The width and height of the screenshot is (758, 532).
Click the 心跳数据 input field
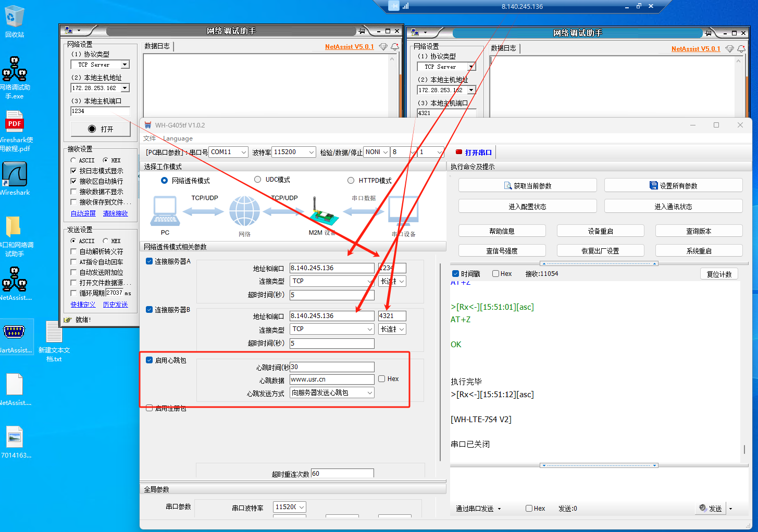332,379
